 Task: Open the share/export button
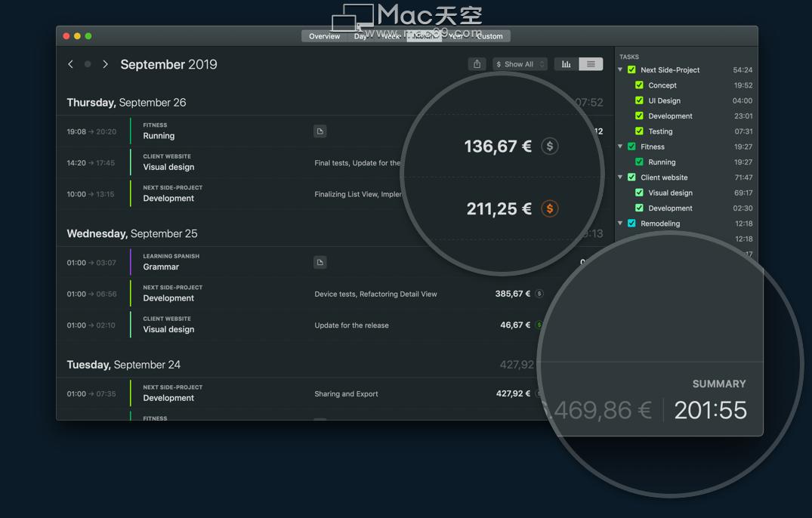tap(477, 63)
